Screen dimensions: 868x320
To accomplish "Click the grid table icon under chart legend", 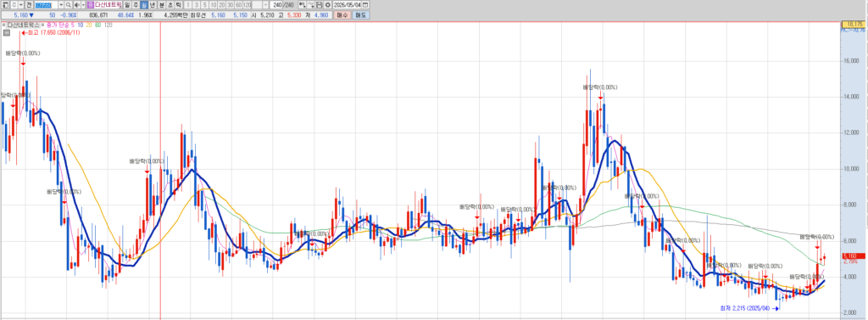I will (x=6, y=33).
